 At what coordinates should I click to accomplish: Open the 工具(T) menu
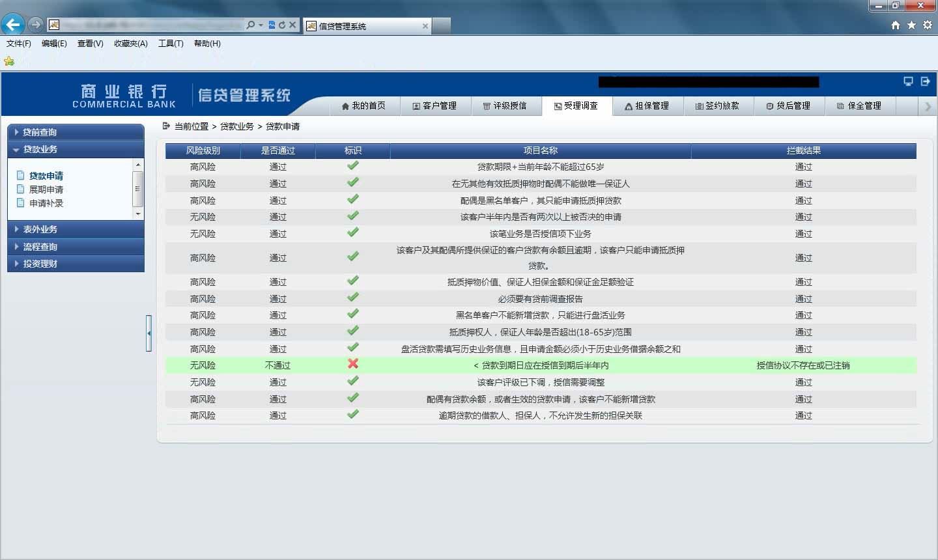click(x=171, y=44)
